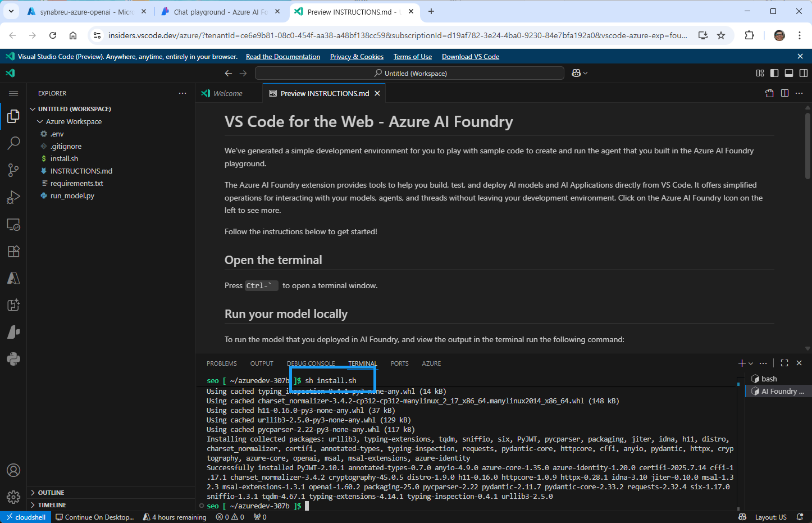
Task: Dismiss the VS Code preview banner
Action: click(x=800, y=56)
